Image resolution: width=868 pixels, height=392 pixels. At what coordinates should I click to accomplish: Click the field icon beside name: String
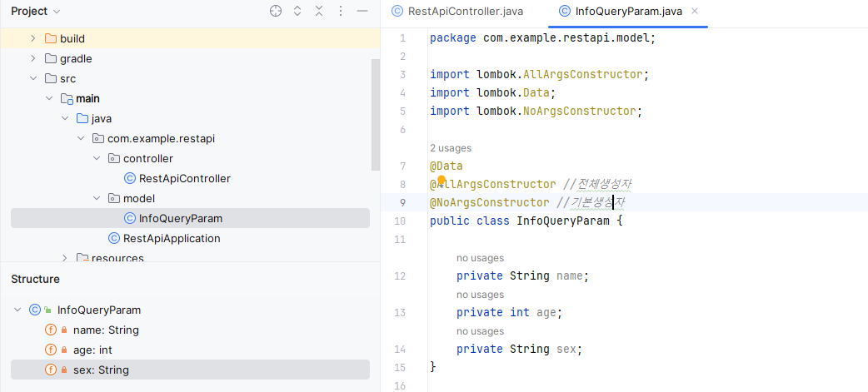tap(51, 330)
